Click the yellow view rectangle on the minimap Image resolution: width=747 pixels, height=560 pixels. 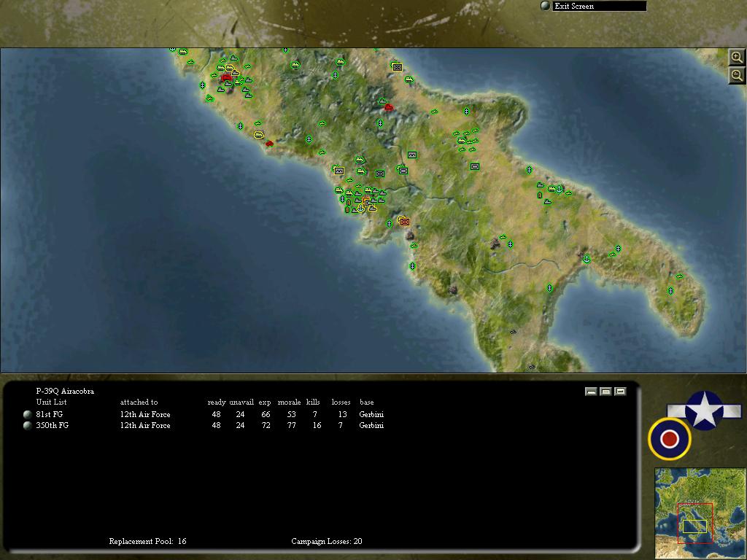pyautogui.click(x=694, y=526)
